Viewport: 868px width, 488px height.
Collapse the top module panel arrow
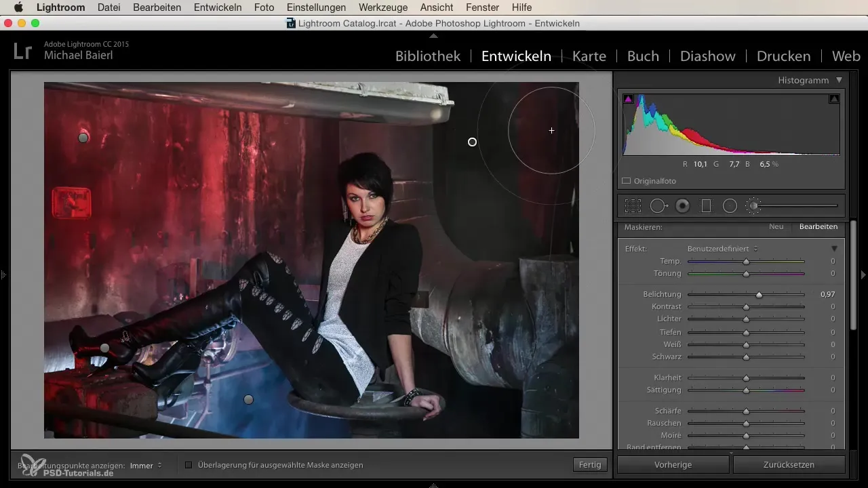tap(434, 35)
